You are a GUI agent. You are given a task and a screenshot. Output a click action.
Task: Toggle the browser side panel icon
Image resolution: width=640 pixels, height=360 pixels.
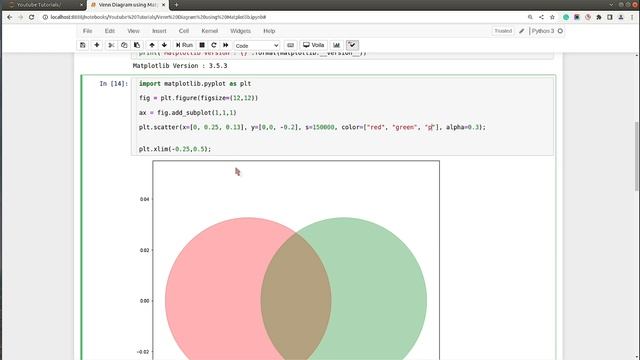tap(610, 17)
